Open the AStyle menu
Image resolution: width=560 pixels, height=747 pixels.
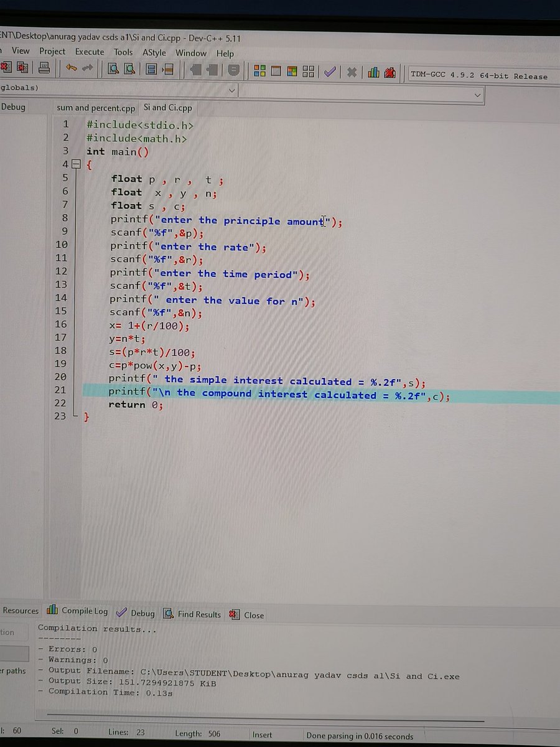coord(154,53)
